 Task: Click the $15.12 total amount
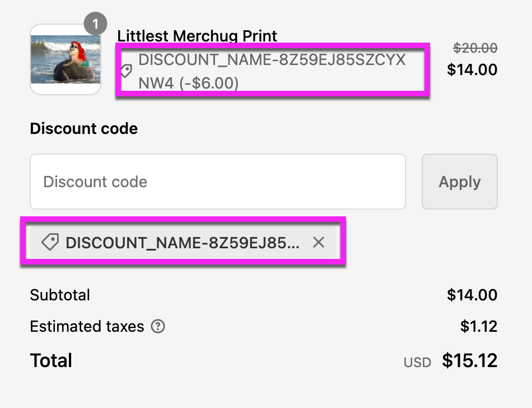click(469, 360)
